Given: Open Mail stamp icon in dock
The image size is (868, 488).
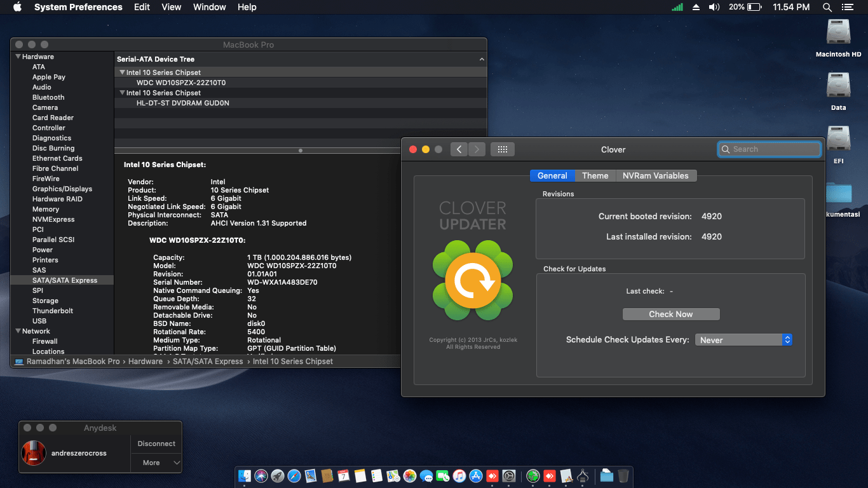Looking at the screenshot, I should (311, 475).
